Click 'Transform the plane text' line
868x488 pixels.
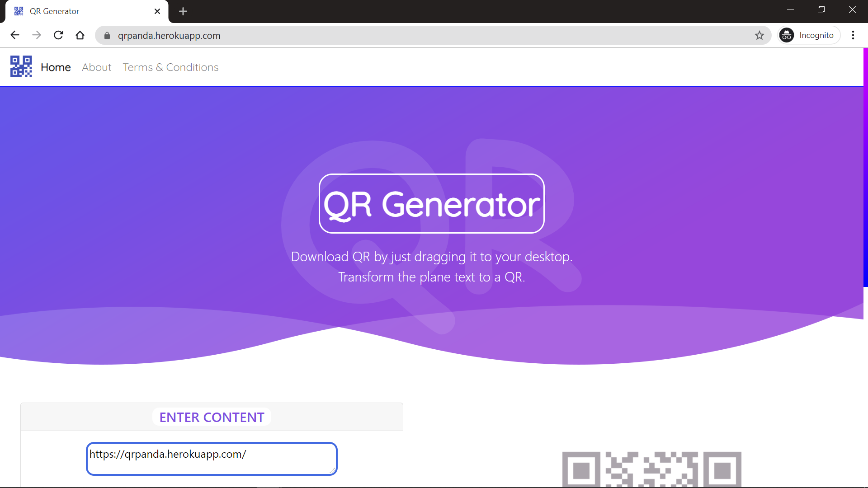[x=432, y=277]
